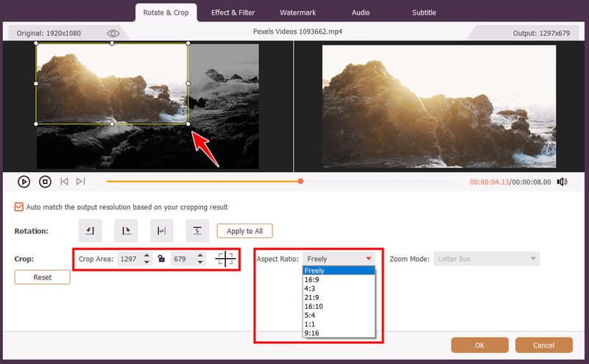589x364 pixels.
Task: Play the video preview
Action: point(24,182)
